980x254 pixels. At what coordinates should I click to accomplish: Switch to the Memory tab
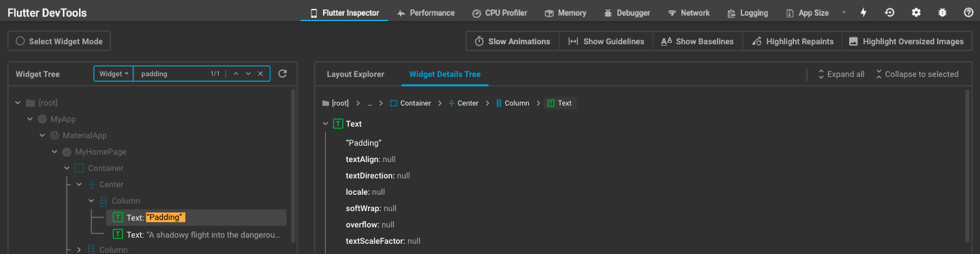[566, 13]
